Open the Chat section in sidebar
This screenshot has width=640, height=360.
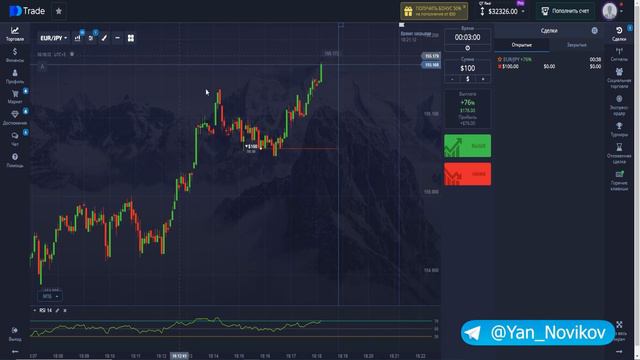(15, 139)
